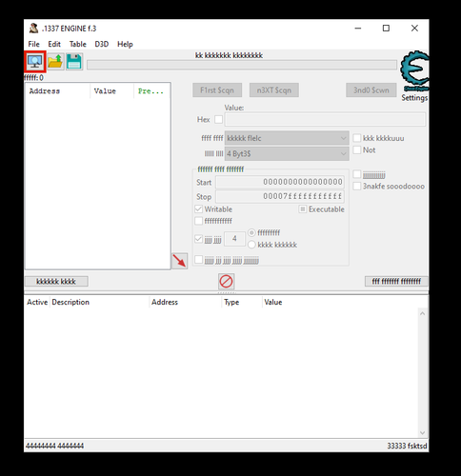This screenshot has width=461, height=476.
Task: Minimize the 1337 ENGINE window
Action: 358,29
